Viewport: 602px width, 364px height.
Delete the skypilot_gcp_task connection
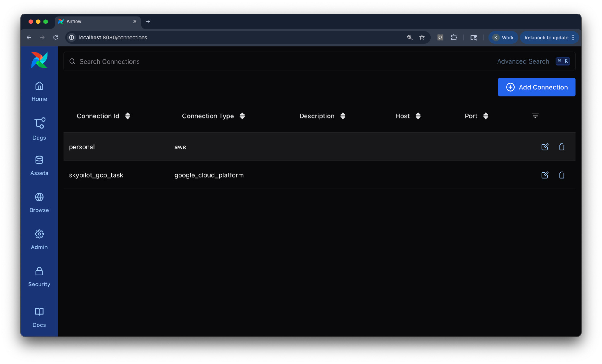click(561, 175)
